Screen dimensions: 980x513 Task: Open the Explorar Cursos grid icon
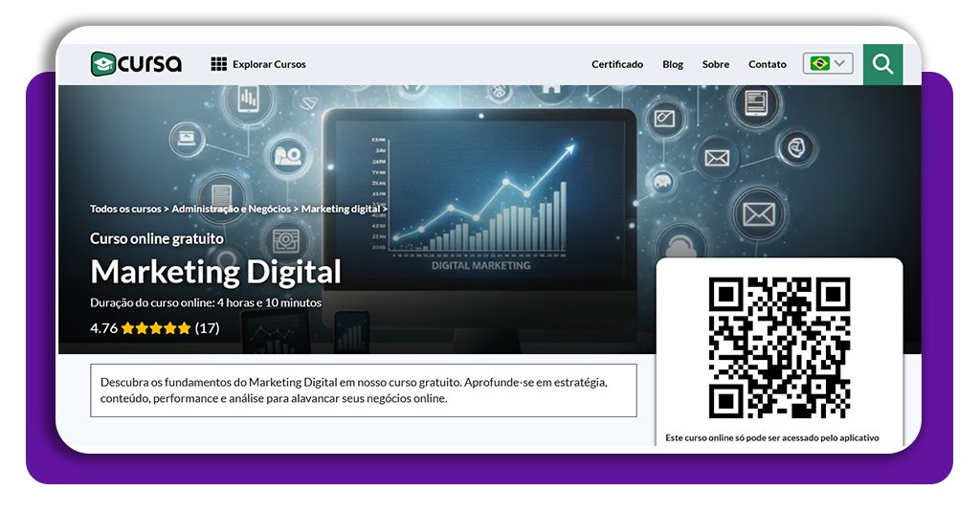coord(219,64)
